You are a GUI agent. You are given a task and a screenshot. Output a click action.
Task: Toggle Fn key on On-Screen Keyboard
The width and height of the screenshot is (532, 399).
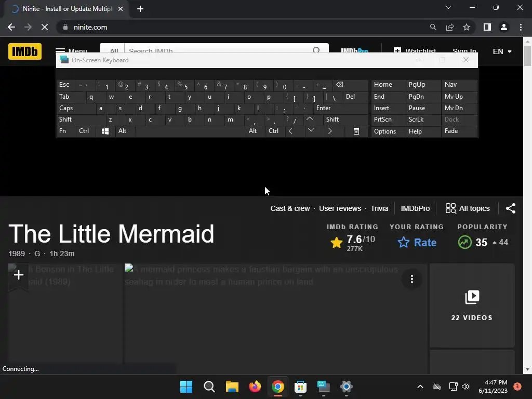click(x=66, y=131)
